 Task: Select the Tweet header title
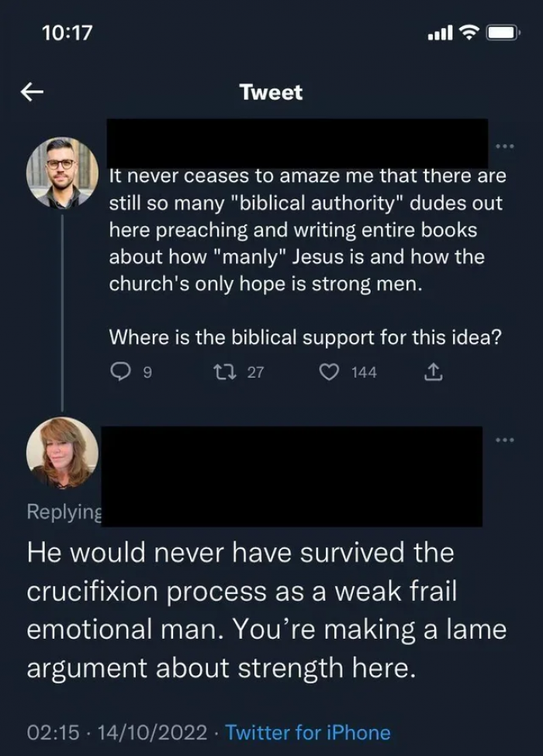[x=271, y=92]
